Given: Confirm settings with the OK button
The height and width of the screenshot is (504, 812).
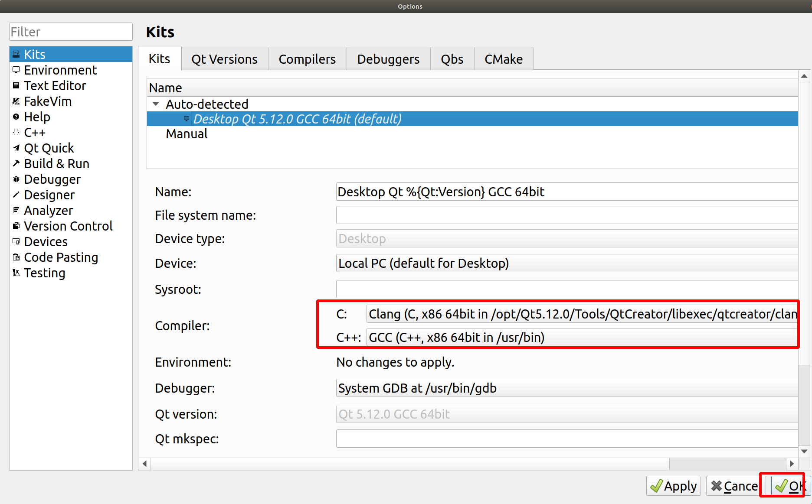Looking at the screenshot, I should click(789, 486).
